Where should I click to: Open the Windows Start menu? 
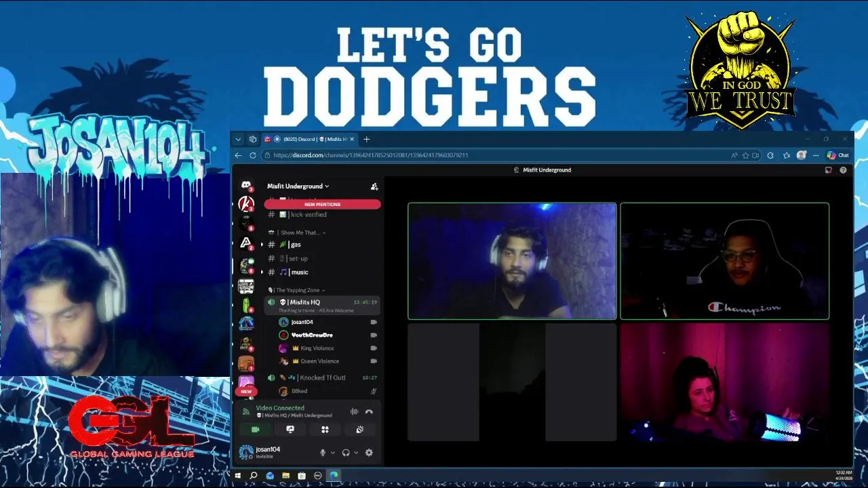click(x=238, y=475)
